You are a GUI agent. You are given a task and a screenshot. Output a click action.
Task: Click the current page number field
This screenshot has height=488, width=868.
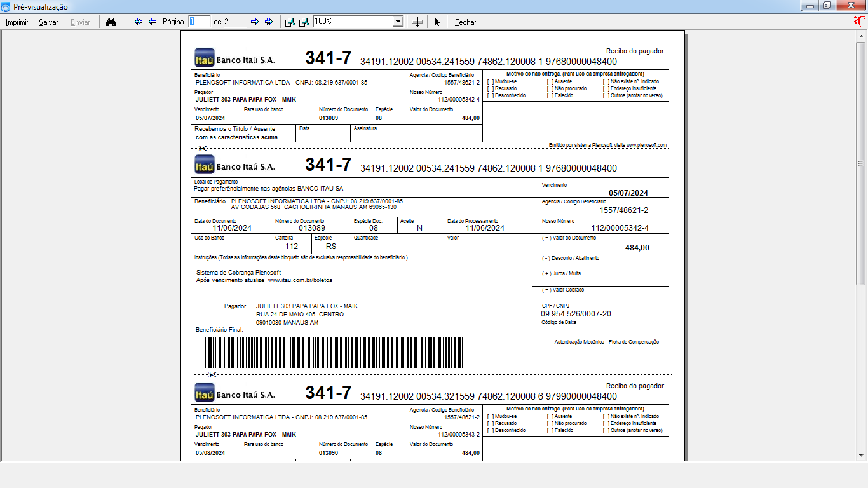pyautogui.click(x=199, y=22)
